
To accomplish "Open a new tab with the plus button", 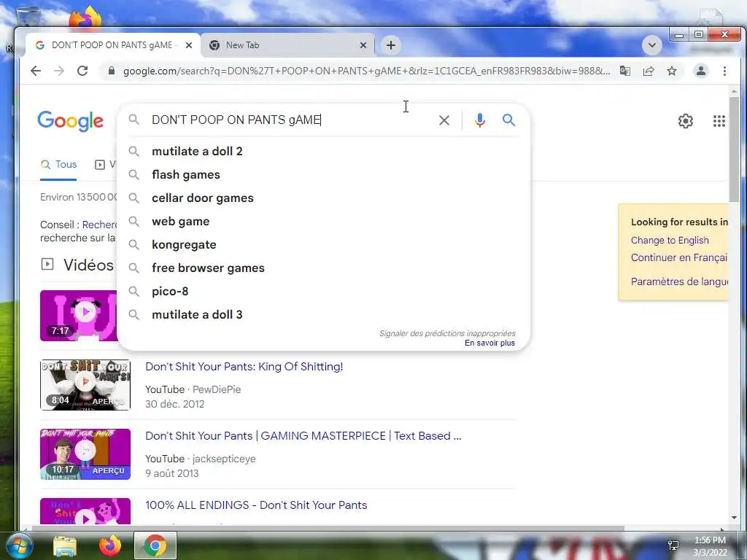I will 391,45.
